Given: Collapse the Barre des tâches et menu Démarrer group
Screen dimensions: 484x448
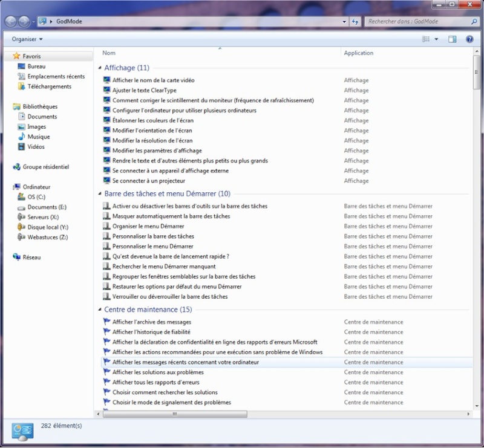Looking at the screenshot, I should click(100, 193).
